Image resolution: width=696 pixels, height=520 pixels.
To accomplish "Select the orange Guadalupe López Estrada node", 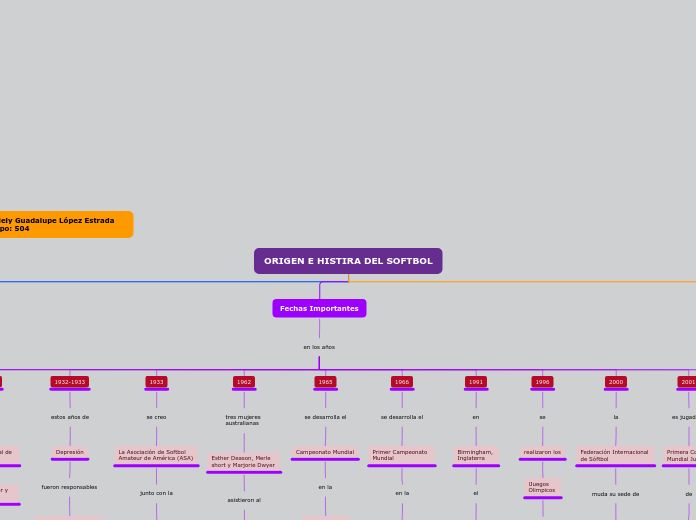I will 66,224.
